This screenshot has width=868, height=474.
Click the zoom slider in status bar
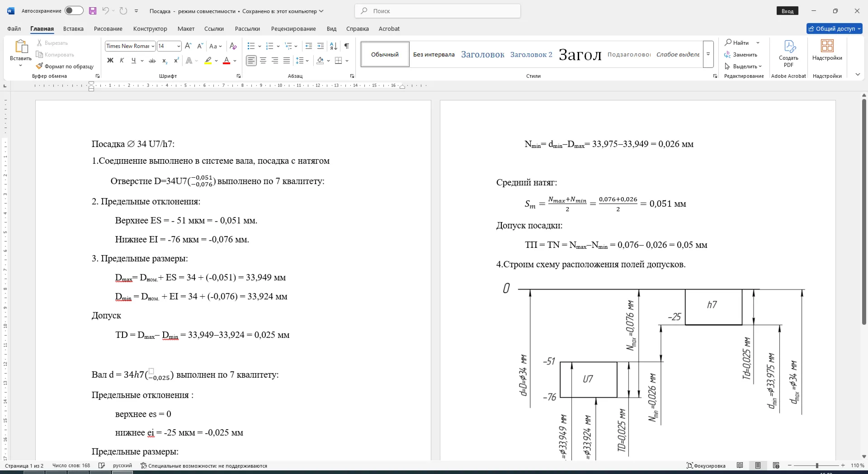click(817, 465)
